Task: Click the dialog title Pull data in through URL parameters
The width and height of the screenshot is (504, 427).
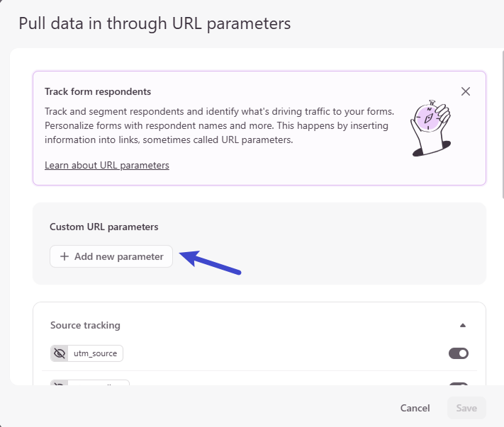Action: (x=155, y=23)
